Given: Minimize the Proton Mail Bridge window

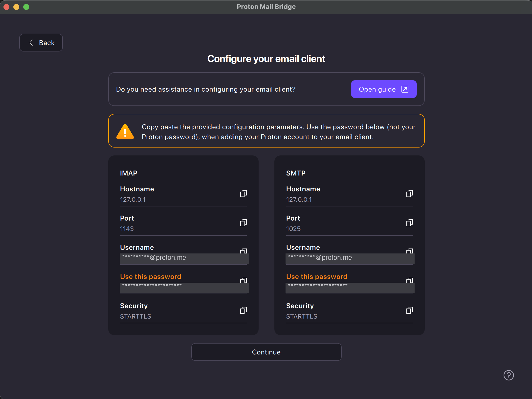Looking at the screenshot, I should click(16, 7).
